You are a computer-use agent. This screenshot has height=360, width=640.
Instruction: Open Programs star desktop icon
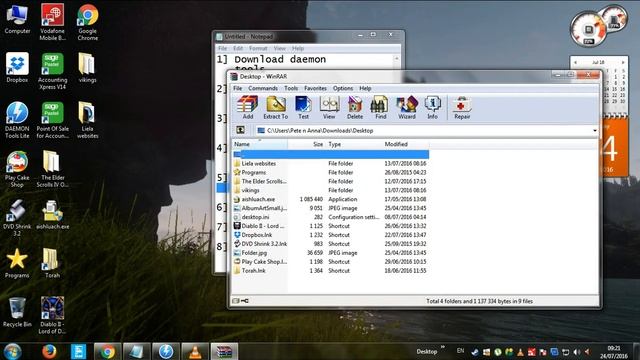click(17, 263)
